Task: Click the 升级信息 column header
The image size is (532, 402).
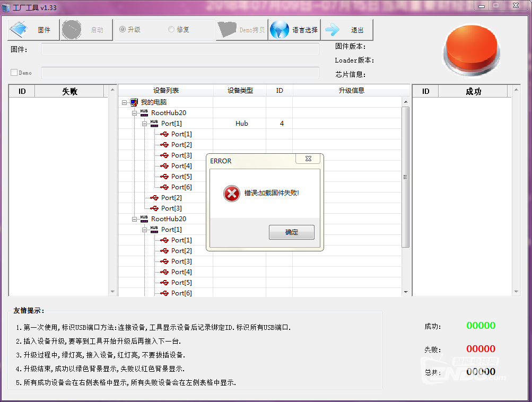Action: pyautogui.click(x=351, y=91)
